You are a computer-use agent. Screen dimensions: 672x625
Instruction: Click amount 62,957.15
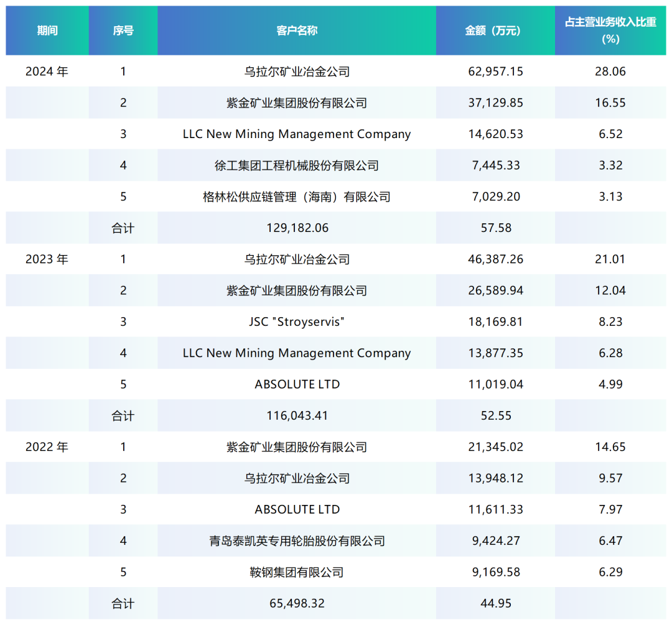point(495,71)
